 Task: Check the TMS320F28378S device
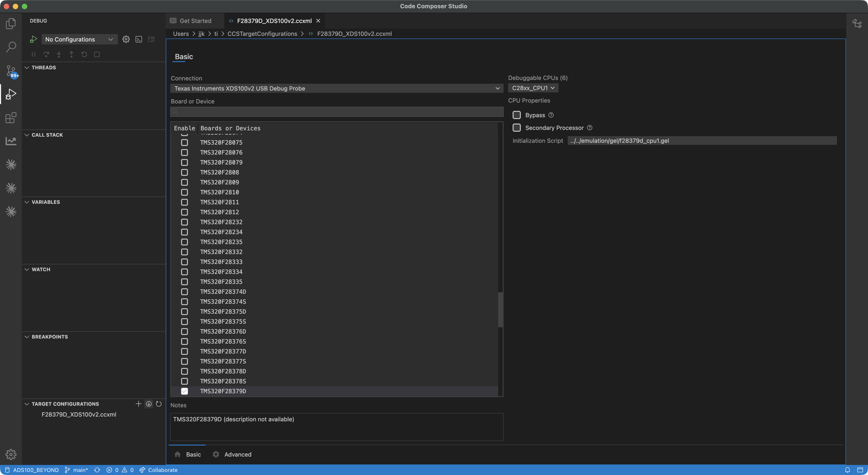click(x=184, y=381)
